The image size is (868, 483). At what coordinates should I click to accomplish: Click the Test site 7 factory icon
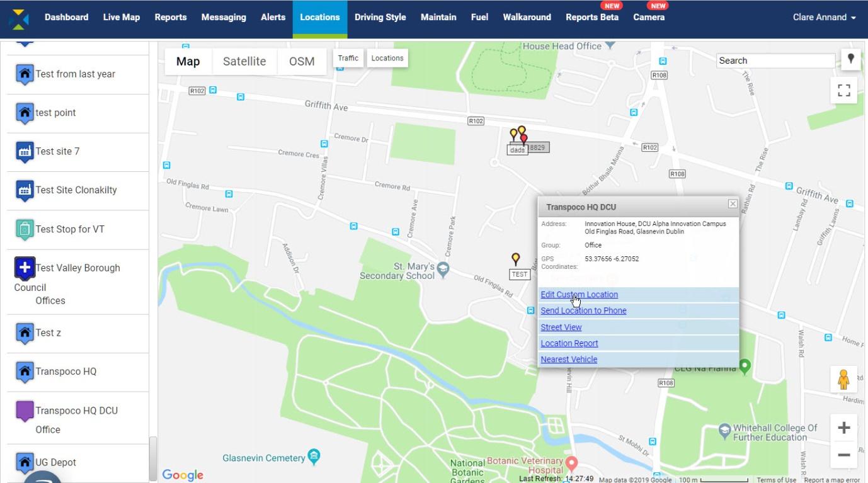coord(25,152)
